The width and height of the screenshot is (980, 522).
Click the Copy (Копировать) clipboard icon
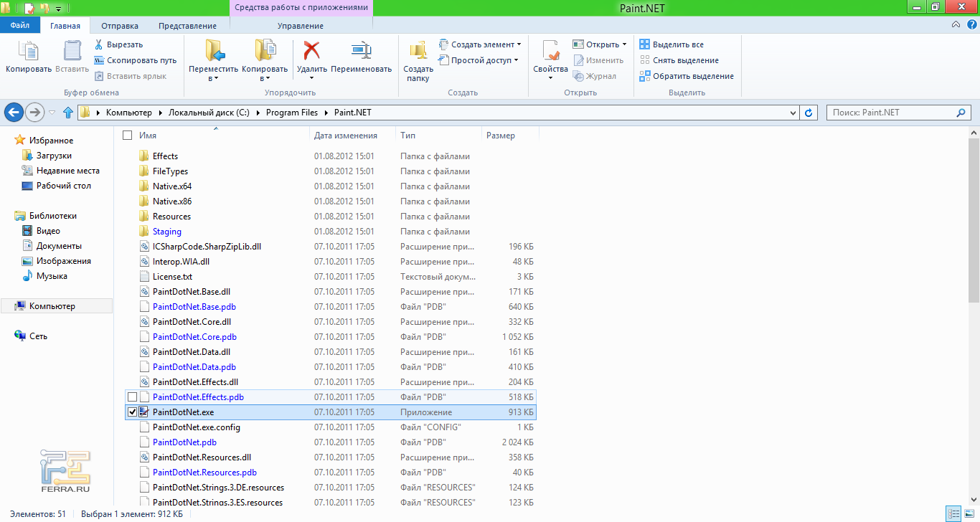tap(28, 51)
